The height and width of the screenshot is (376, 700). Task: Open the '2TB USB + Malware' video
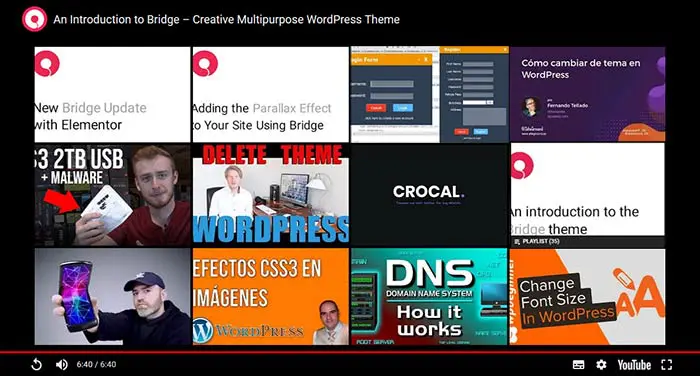click(112, 195)
